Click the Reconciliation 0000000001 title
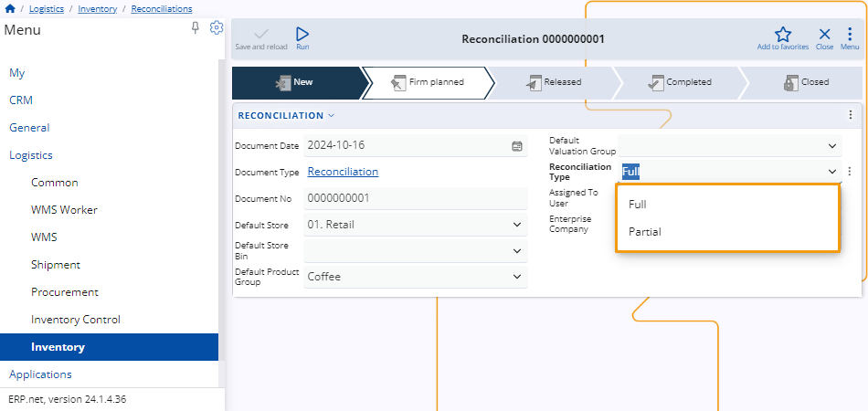 click(x=533, y=39)
